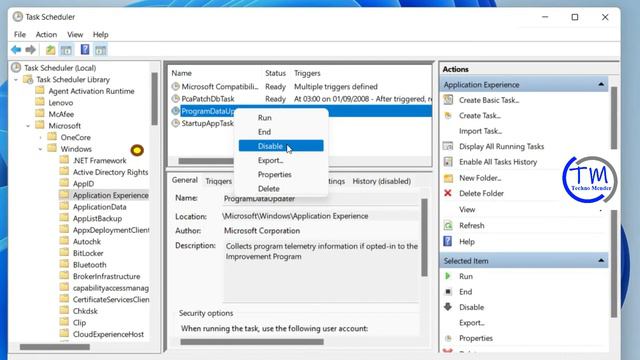Click the BitLocker folder icon in tree
640x360 pixels.
tap(64, 253)
